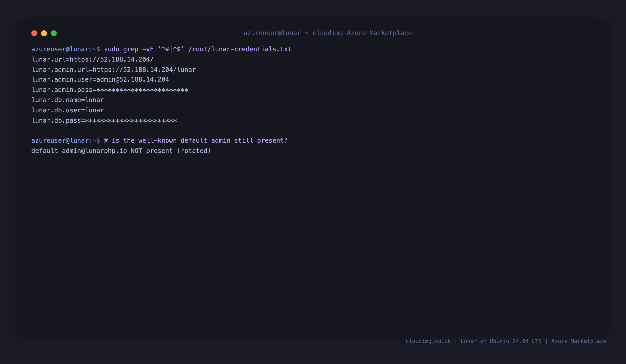
Task: Click the first 'azureuser@lunar' prompt
Action: (60, 49)
